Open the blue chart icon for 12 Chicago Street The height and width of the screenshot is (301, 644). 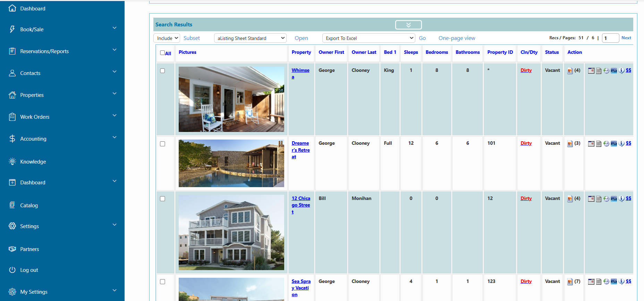(x=614, y=199)
